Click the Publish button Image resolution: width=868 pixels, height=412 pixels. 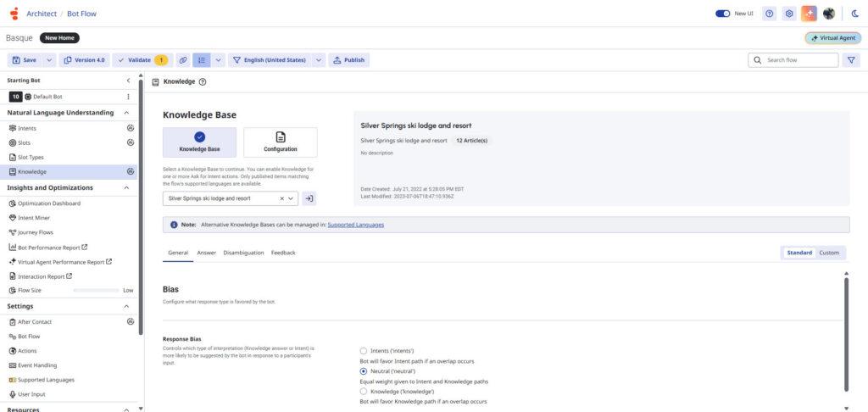point(348,60)
